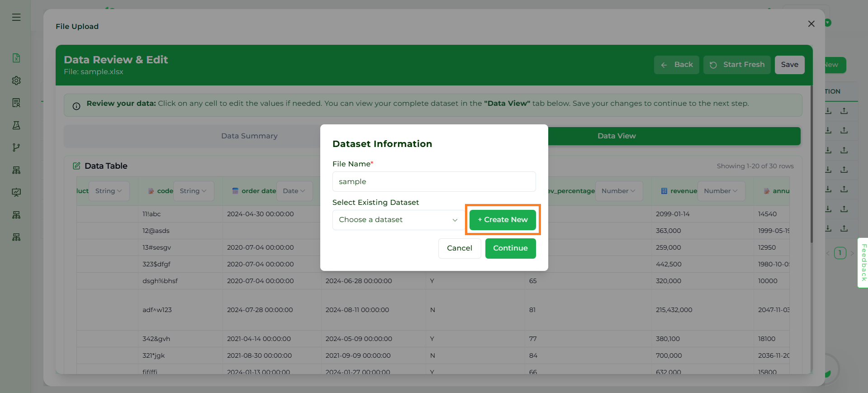Screen dimensions: 868x393
Task: Click the + Create New button
Action: click(x=503, y=220)
